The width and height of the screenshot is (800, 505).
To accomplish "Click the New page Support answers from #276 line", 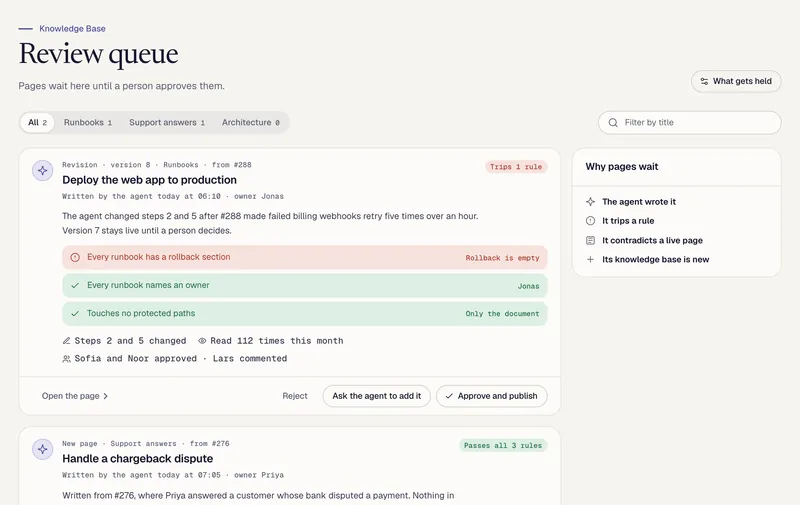I will coord(145,444).
